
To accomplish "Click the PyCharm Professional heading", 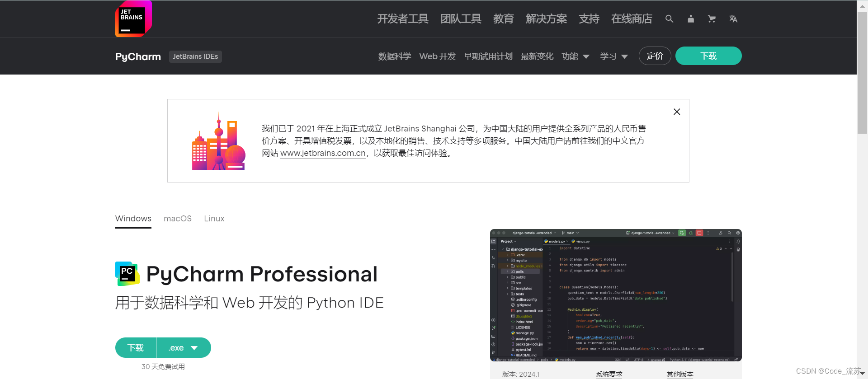I will tap(262, 274).
